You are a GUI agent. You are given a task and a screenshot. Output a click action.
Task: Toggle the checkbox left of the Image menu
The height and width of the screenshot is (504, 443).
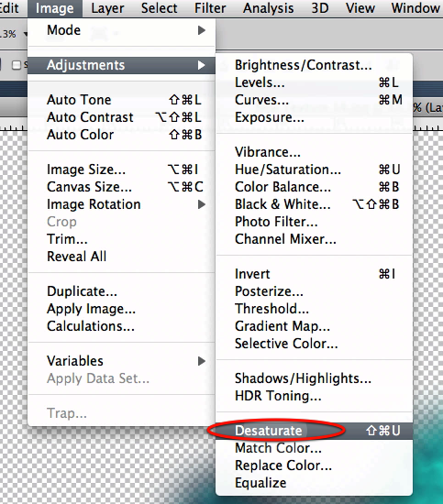tap(16, 65)
